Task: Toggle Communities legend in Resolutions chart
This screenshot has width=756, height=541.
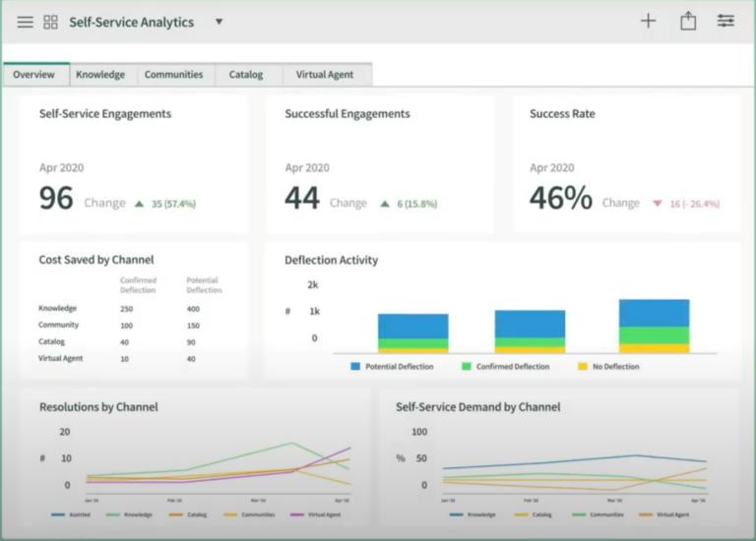Action: coord(249,515)
